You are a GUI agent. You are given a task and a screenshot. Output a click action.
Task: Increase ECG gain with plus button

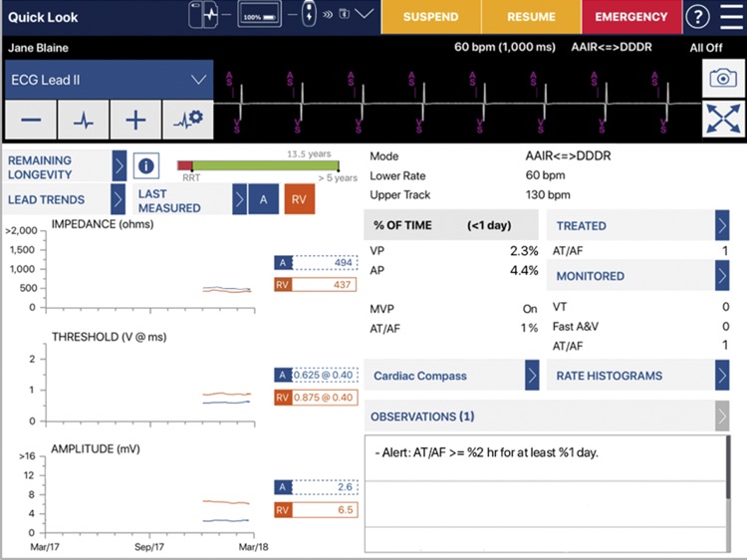tap(135, 120)
